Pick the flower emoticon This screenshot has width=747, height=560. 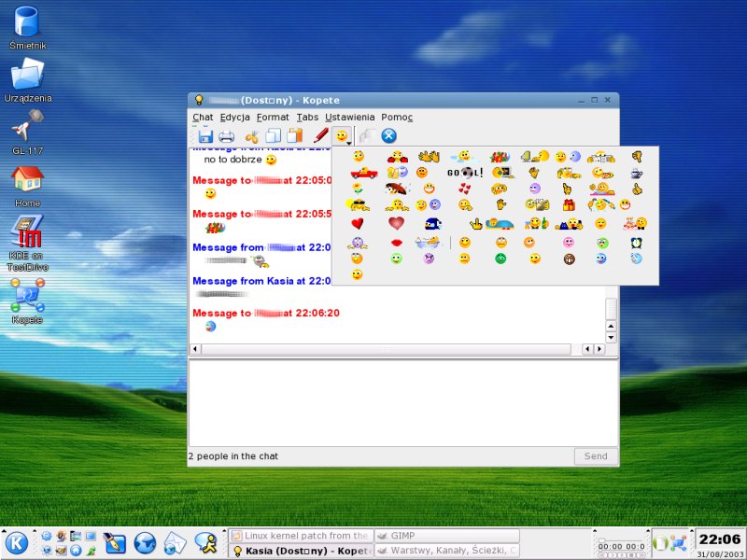point(358,189)
